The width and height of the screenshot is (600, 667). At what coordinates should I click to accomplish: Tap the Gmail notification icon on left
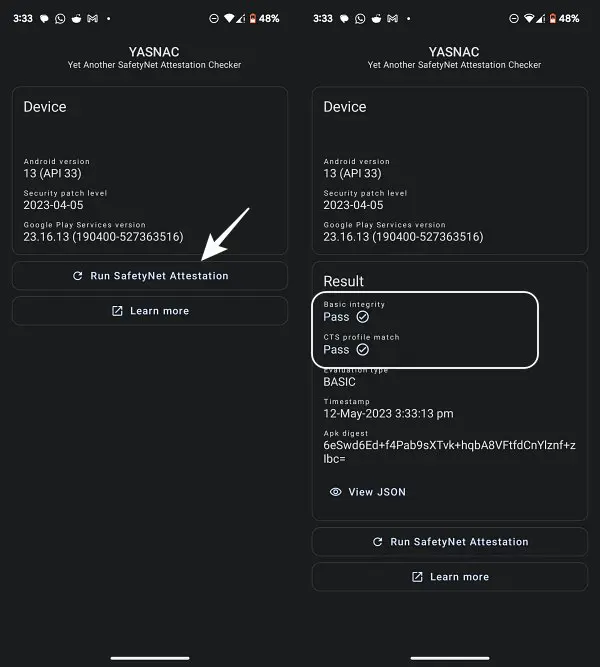coord(92,18)
